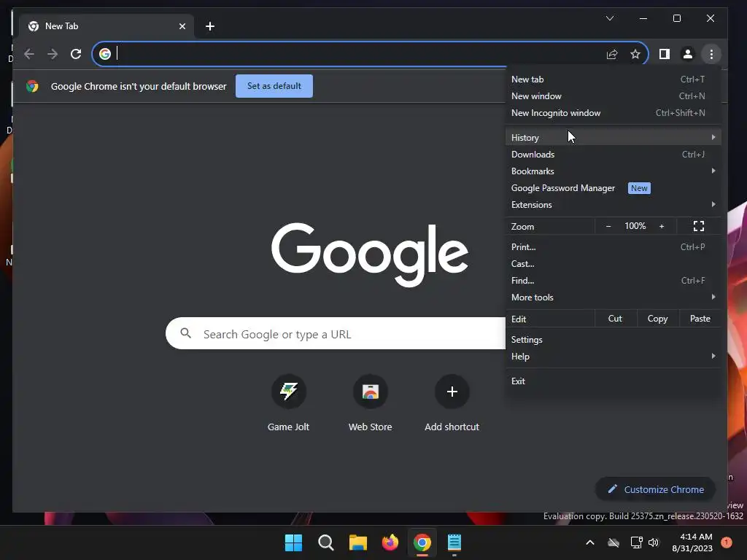The image size is (747, 560).
Task: Enter fullscreen mode from Zoom row
Action: coord(698,226)
